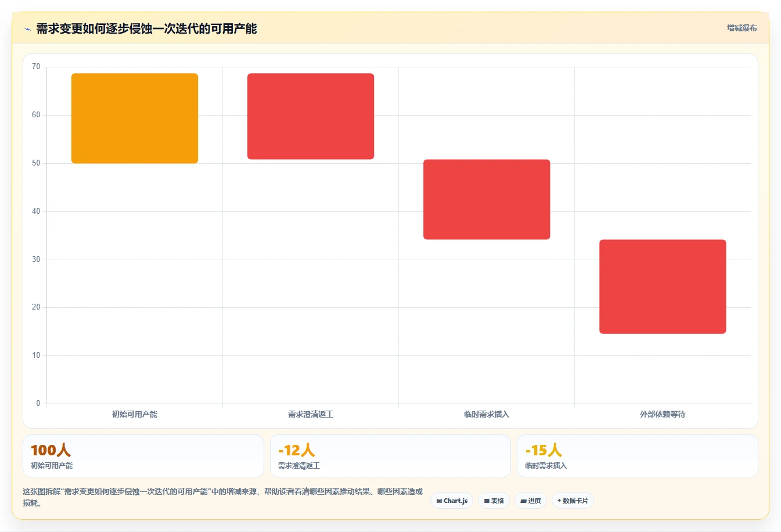This screenshot has width=781, height=532.
Task: Click the 100人 data card
Action: tap(143, 456)
